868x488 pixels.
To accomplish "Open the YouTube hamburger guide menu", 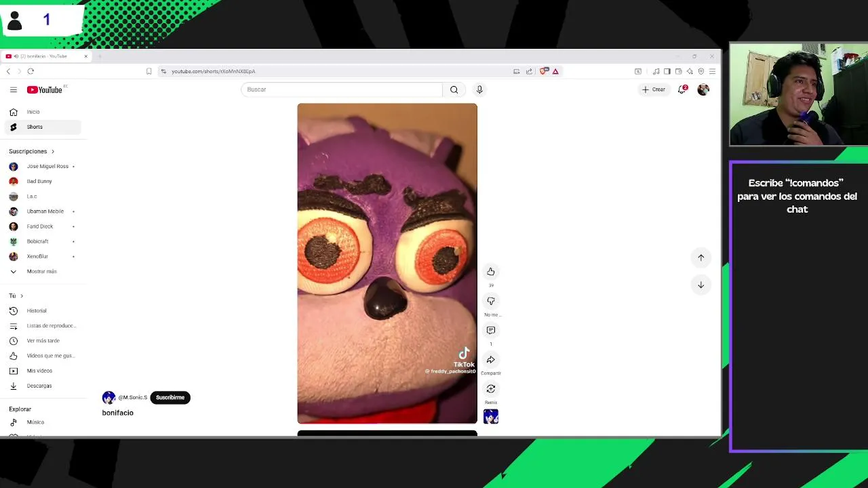I will click(13, 89).
